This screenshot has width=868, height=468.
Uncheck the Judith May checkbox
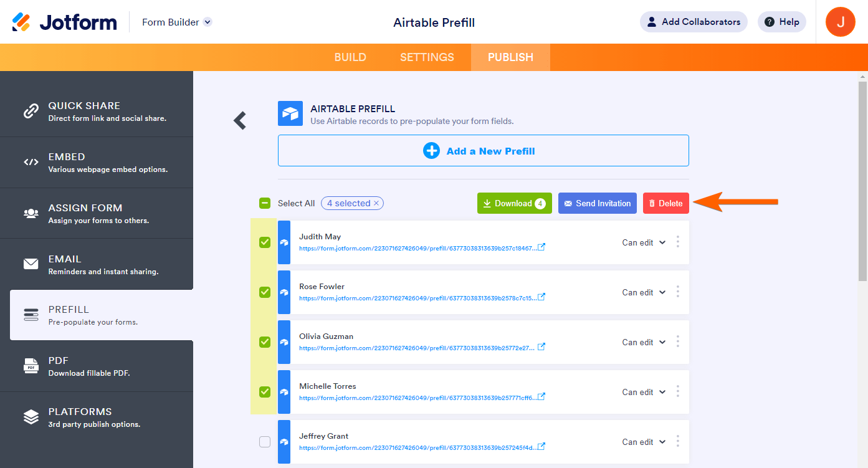265,242
